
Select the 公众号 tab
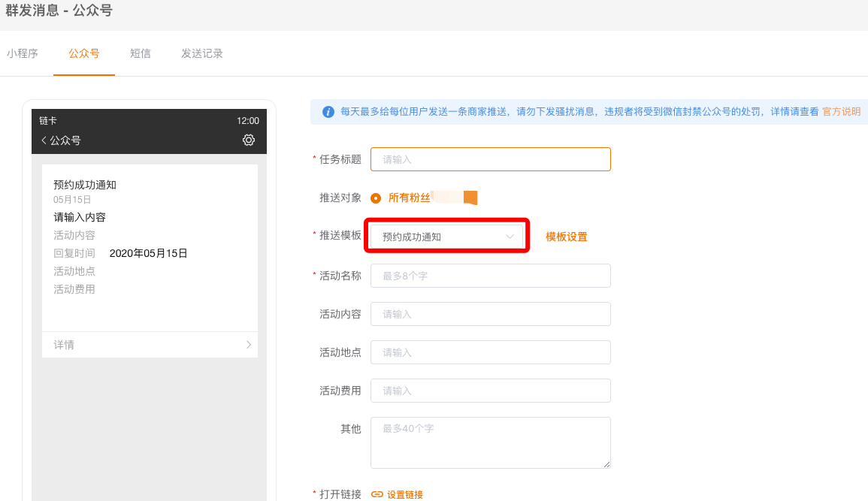tap(84, 53)
